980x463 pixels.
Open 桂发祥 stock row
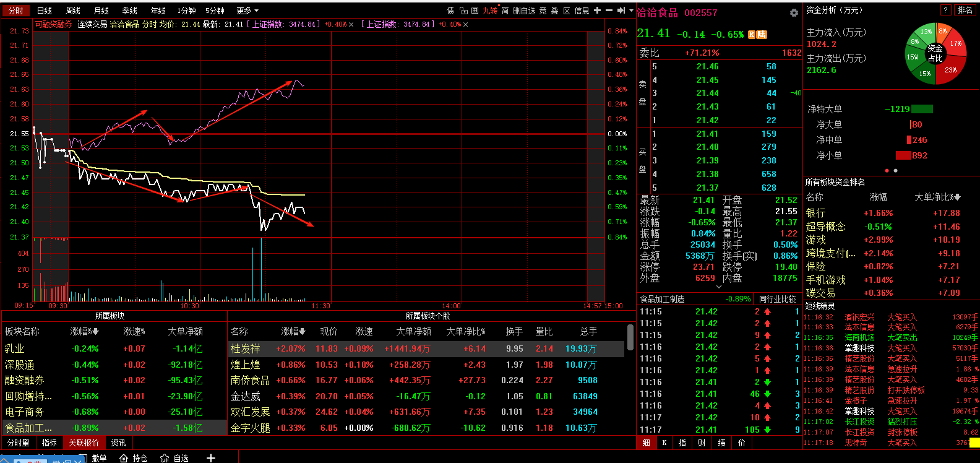pos(427,349)
